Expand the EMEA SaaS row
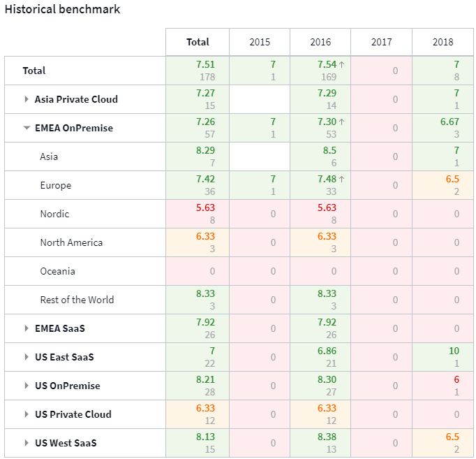This screenshot has width=476, height=459. point(27,328)
